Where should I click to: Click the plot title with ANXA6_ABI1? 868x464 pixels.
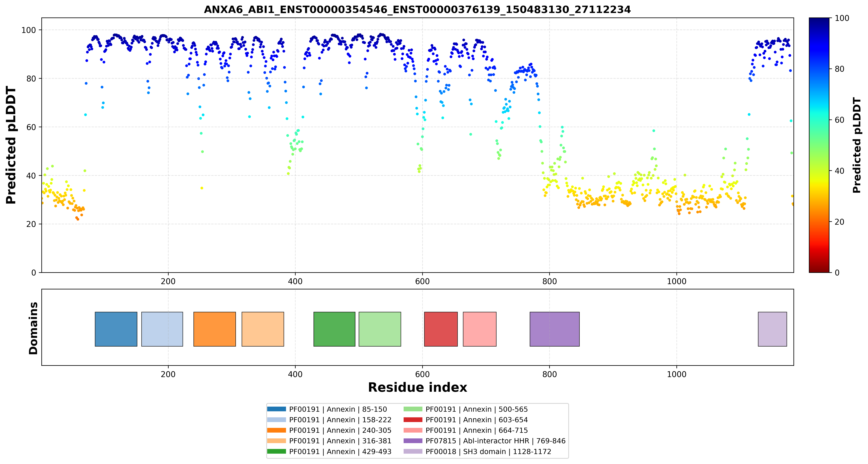417,9
